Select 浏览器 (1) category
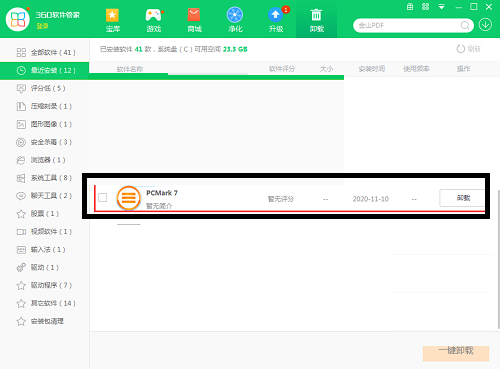 tap(44, 160)
